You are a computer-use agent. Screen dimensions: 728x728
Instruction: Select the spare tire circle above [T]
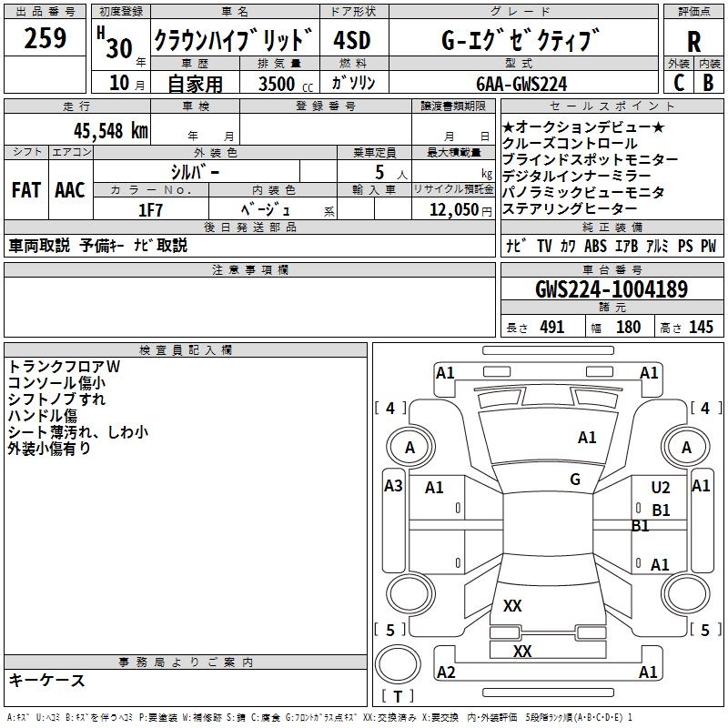[398, 663]
